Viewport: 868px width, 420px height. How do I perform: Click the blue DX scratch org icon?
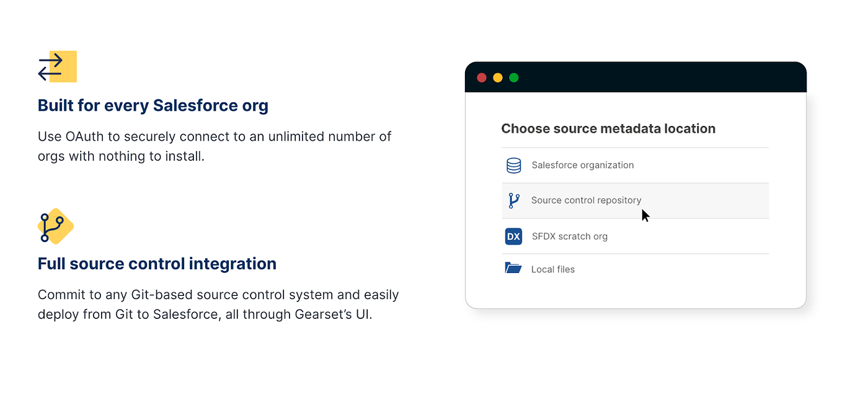513,236
